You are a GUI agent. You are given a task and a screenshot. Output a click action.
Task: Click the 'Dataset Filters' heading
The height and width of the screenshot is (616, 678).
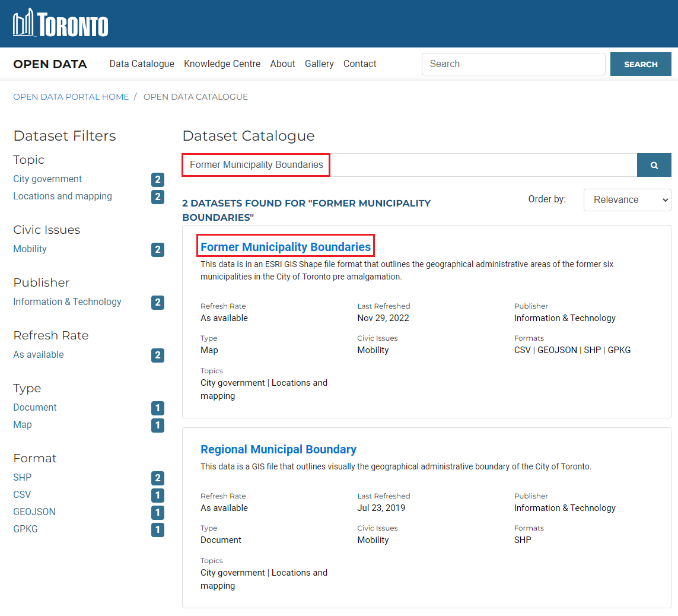65,136
